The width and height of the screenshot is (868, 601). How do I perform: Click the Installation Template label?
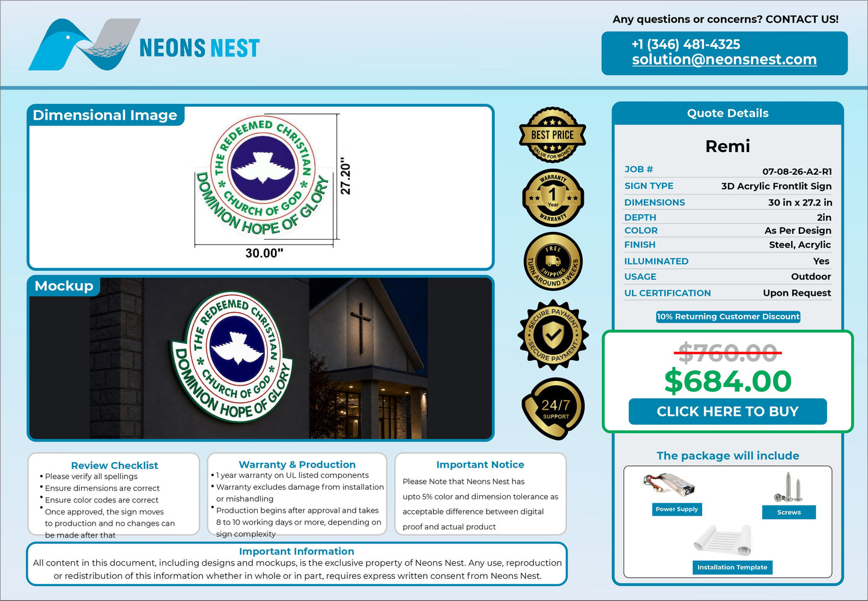click(x=732, y=567)
